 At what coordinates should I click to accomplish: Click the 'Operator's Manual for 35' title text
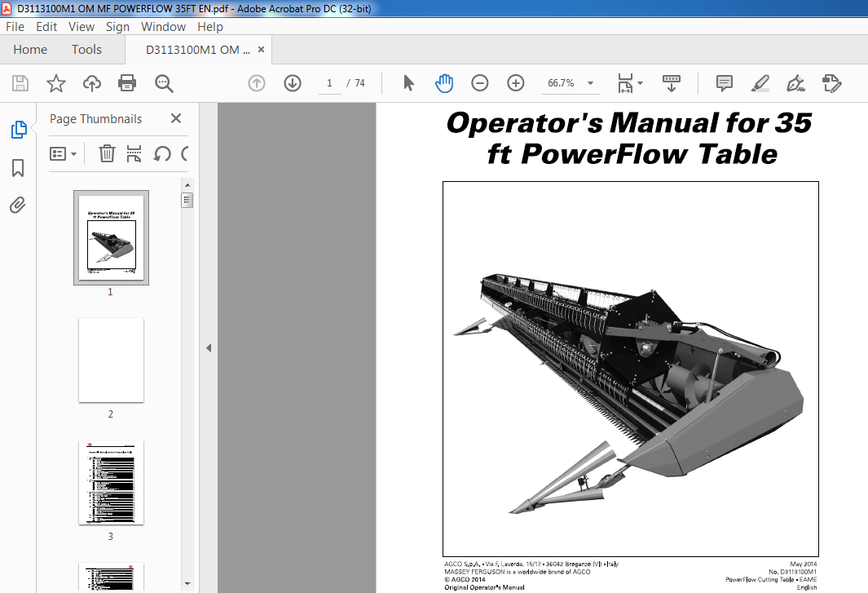point(629,123)
